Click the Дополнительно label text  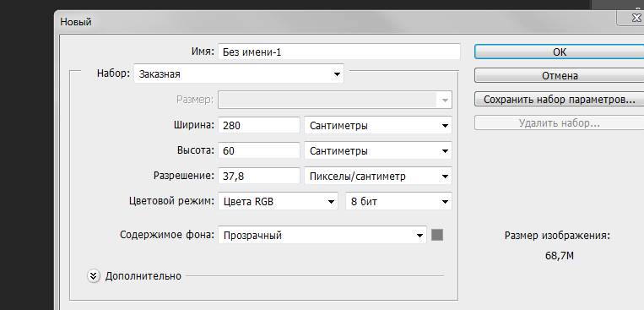pos(143,276)
